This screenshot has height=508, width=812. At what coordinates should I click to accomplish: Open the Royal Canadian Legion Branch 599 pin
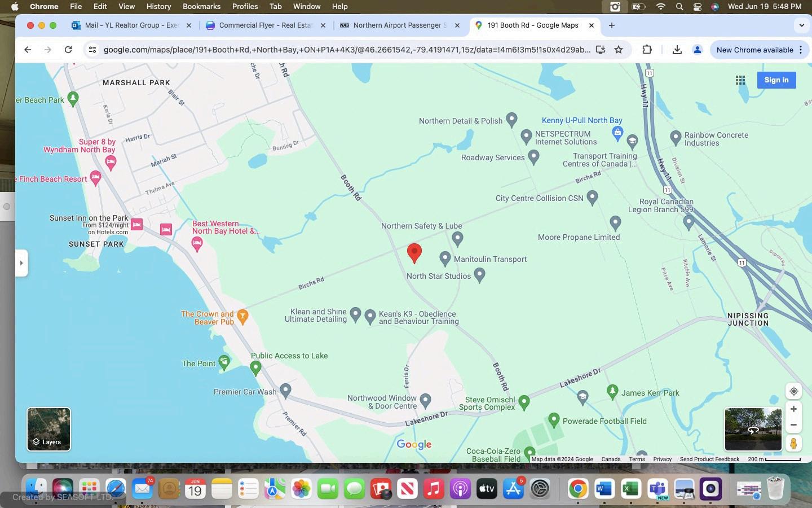click(x=689, y=222)
